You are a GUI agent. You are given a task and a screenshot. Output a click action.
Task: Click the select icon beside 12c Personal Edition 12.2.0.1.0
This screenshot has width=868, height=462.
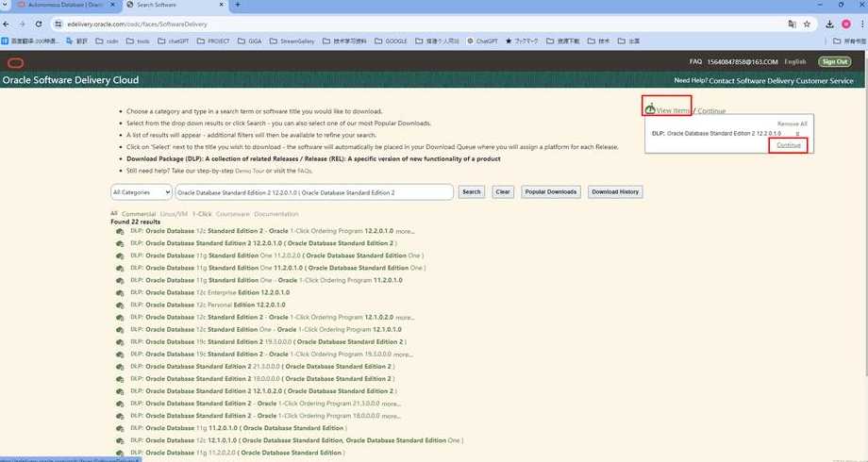pos(120,305)
